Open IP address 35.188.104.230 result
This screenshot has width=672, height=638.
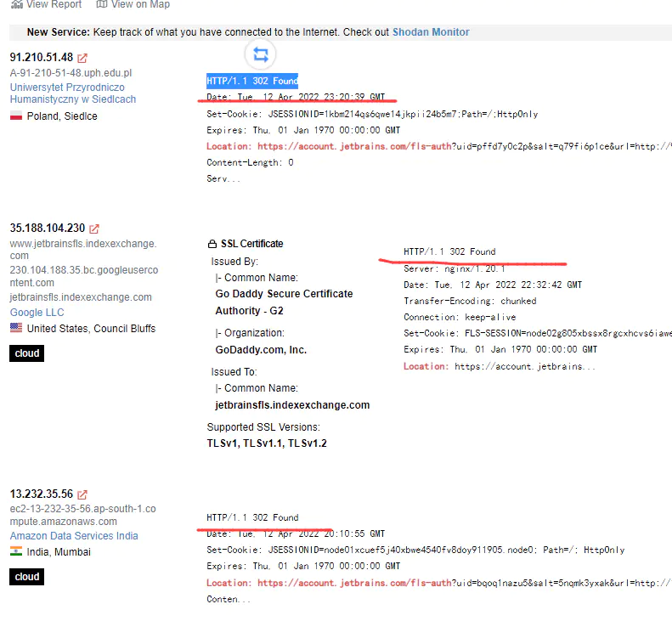[48, 228]
